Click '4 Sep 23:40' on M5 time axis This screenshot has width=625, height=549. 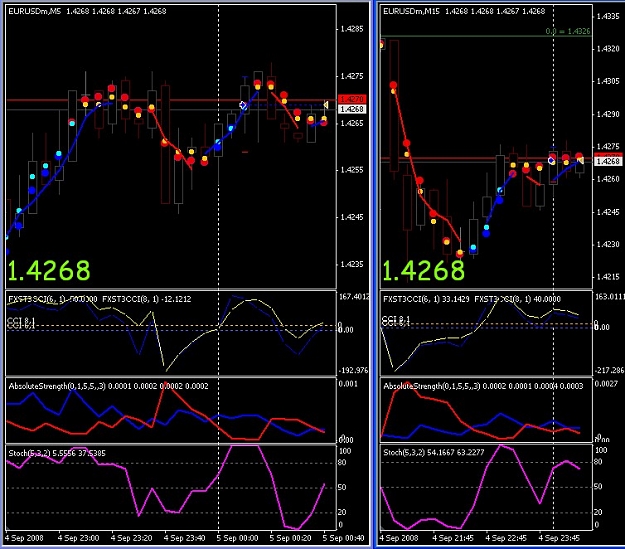point(185,538)
